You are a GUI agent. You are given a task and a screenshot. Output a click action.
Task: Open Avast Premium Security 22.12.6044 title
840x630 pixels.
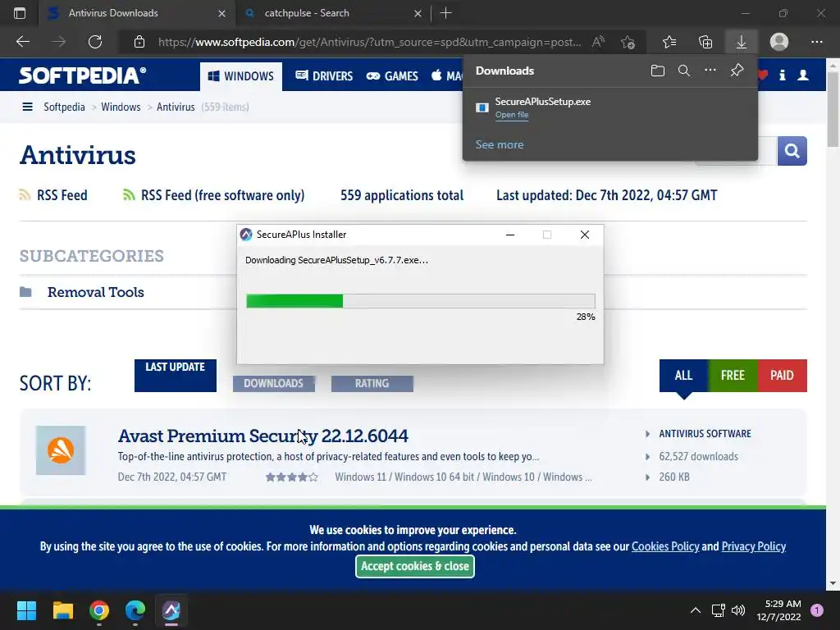coord(263,436)
